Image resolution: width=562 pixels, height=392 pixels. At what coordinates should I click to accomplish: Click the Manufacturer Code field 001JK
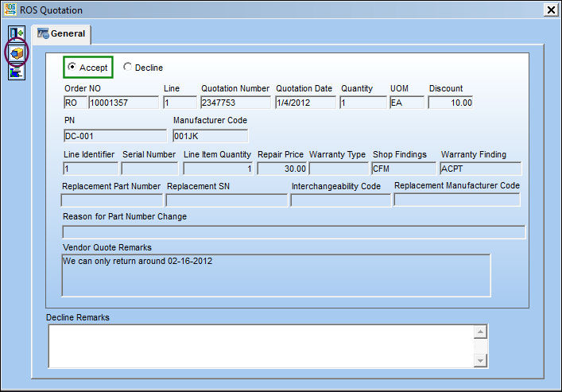pyautogui.click(x=210, y=136)
